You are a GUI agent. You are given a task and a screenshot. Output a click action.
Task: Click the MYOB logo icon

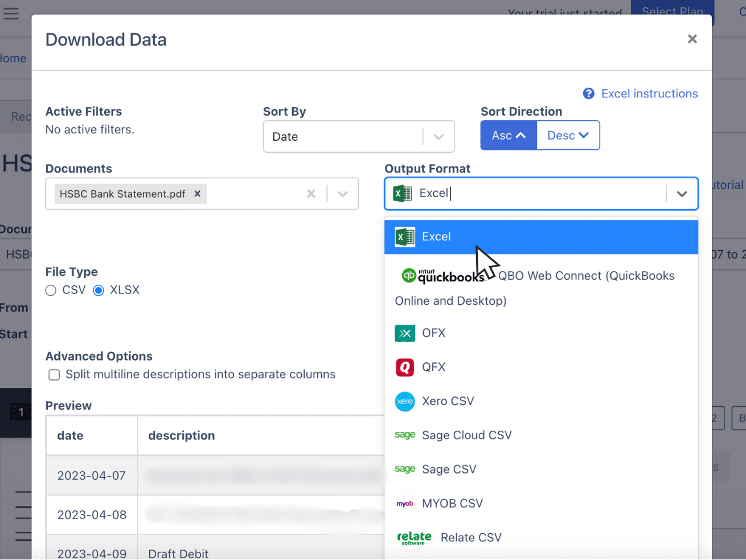pyautogui.click(x=405, y=504)
